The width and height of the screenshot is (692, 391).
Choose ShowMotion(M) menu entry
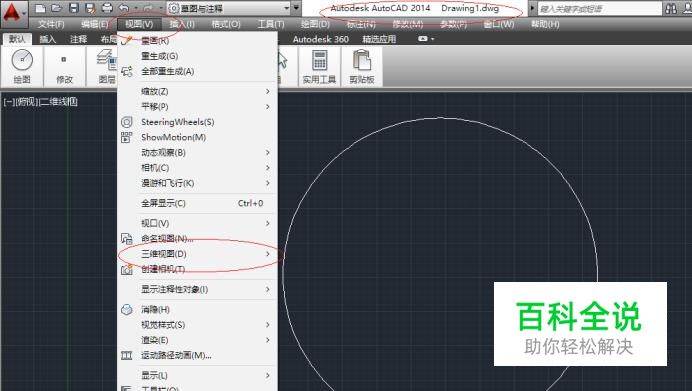tap(197, 137)
